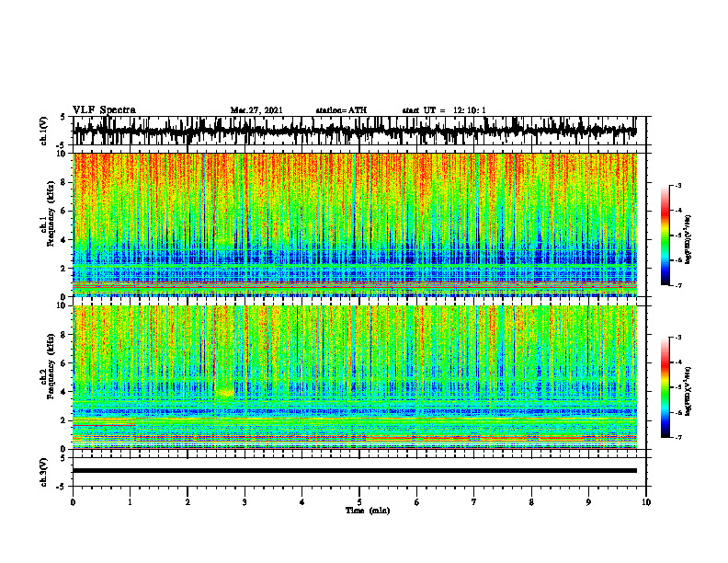Click the "10" kHz tick of ch.1 spectrogram
Screen dimensions: 728x563
[x=63, y=154]
